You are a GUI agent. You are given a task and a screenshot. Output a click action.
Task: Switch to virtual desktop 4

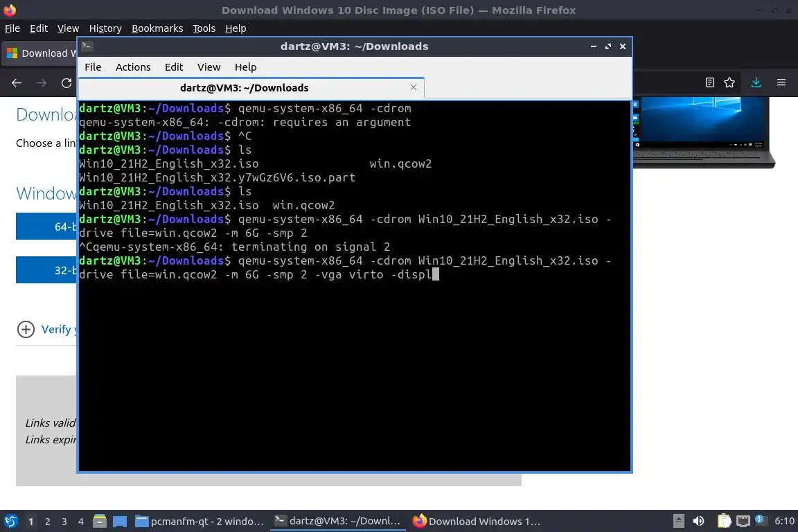tap(81, 522)
